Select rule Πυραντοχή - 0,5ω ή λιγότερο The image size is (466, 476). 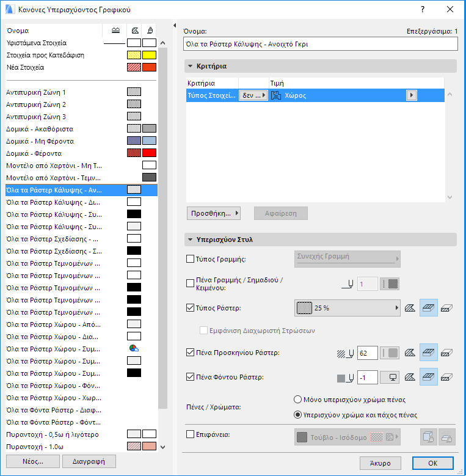click(81, 434)
